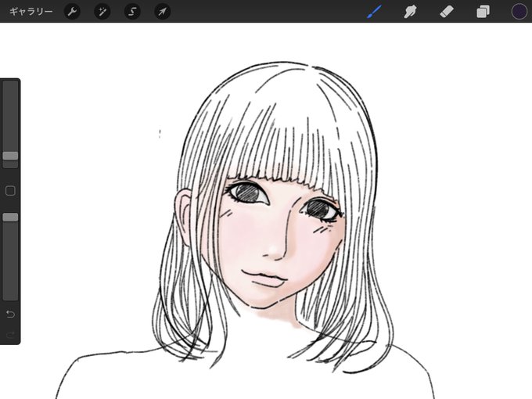Screen dimensions: 532x399
Task: Undo the last stroke with undo arrow
Action: pos(10,315)
